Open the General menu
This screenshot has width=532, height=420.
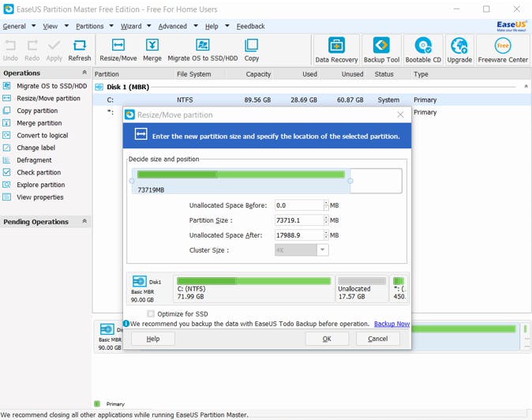pos(14,26)
